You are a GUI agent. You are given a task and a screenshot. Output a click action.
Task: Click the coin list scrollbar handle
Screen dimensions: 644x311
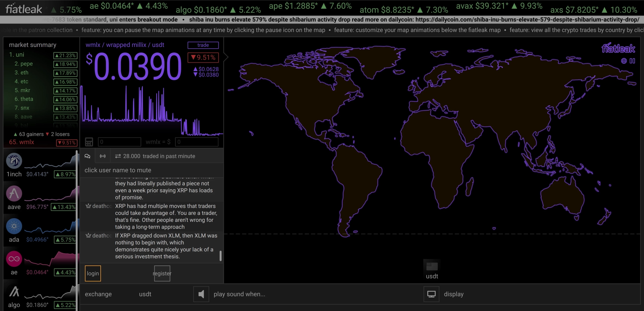[77, 231]
